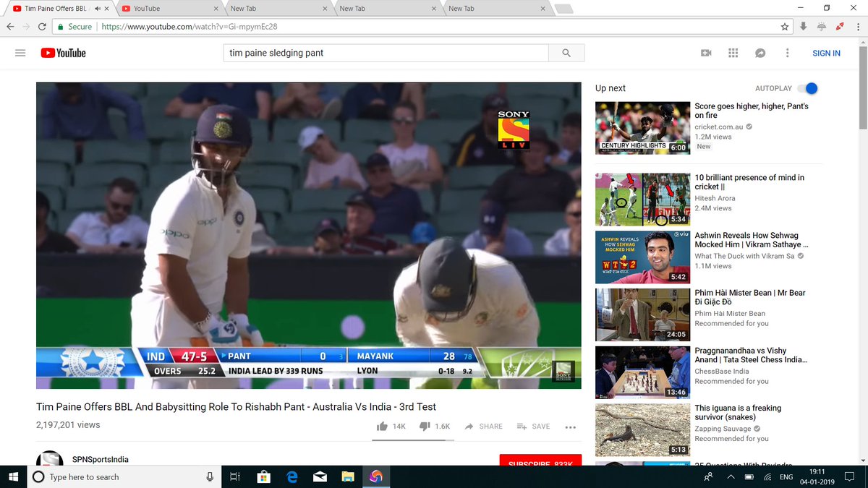This screenshot has height=488, width=868.
Task: Open the Mail app on the taskbar
Action: tap(320, 476)
